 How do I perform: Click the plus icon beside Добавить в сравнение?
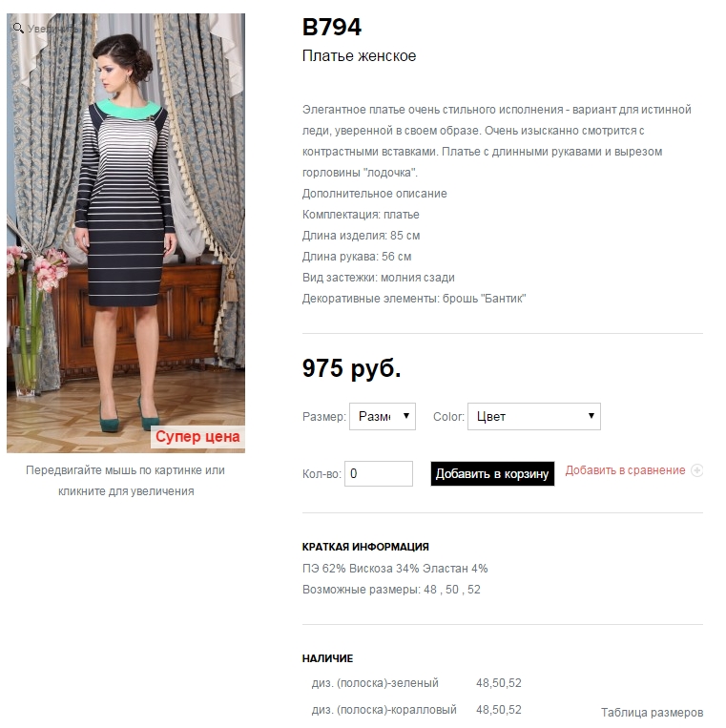(x=696, y=470)
